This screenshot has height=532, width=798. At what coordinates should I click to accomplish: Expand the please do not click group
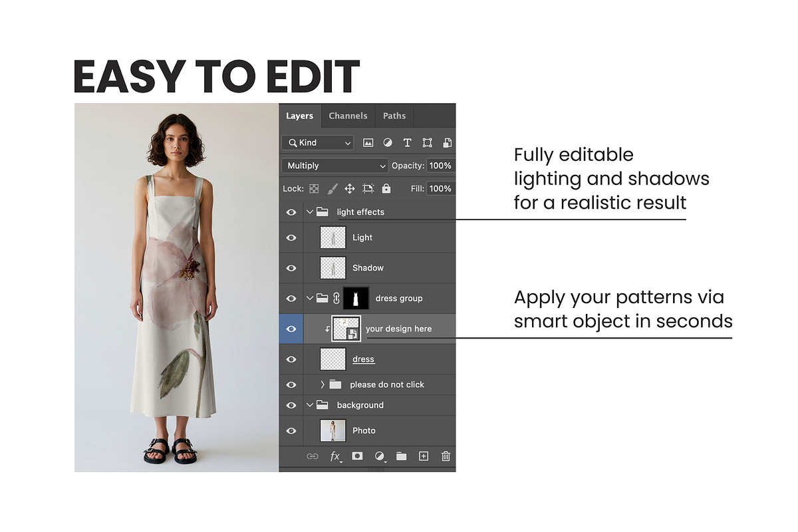pos(323,384)
